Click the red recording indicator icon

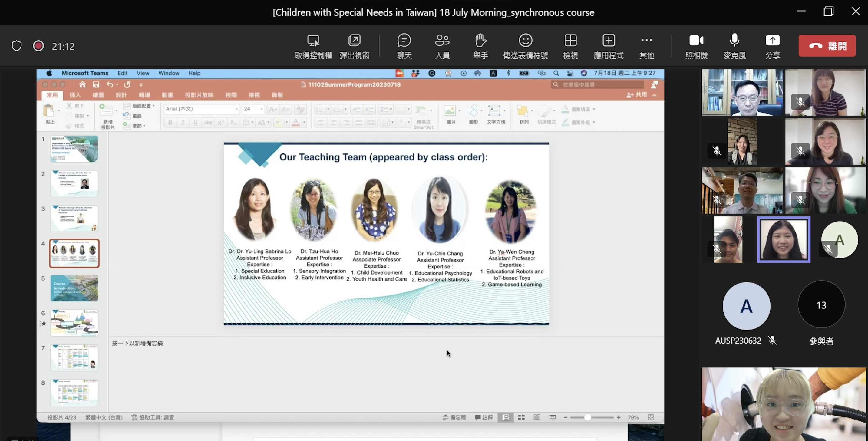(38, 46)
